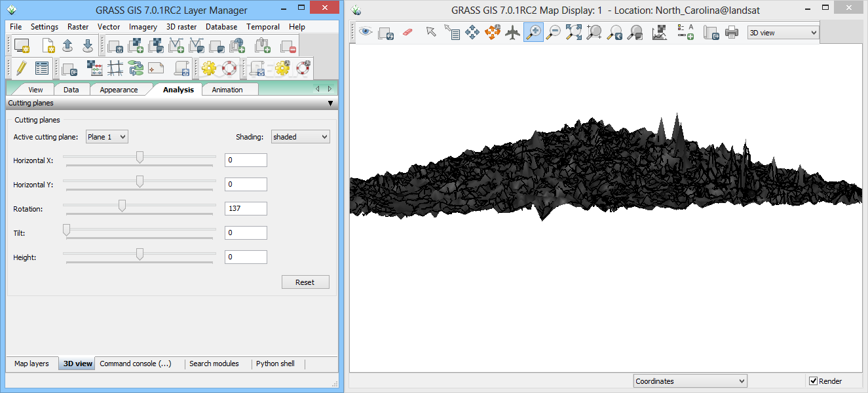868x393 pixels.
Task: Select the zoom out magnifier tool
Action: pyautogui.click(x=554, y=32)
